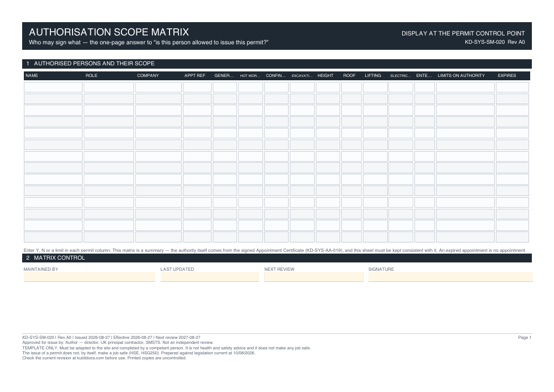
Task: Click the 'Who may sign what' subtitle
Action: click(x=148, y=43)
